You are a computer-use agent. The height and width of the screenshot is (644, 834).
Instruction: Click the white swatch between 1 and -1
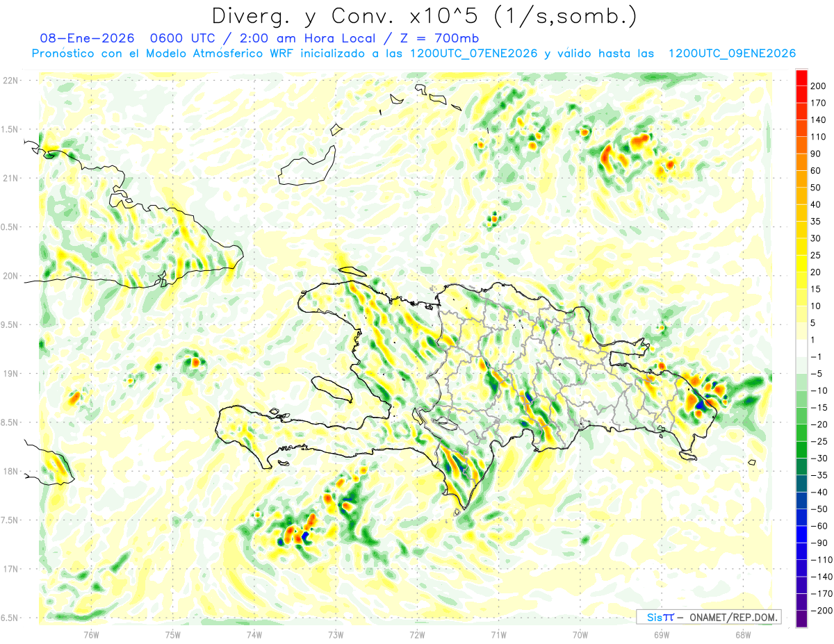(801, 349)
